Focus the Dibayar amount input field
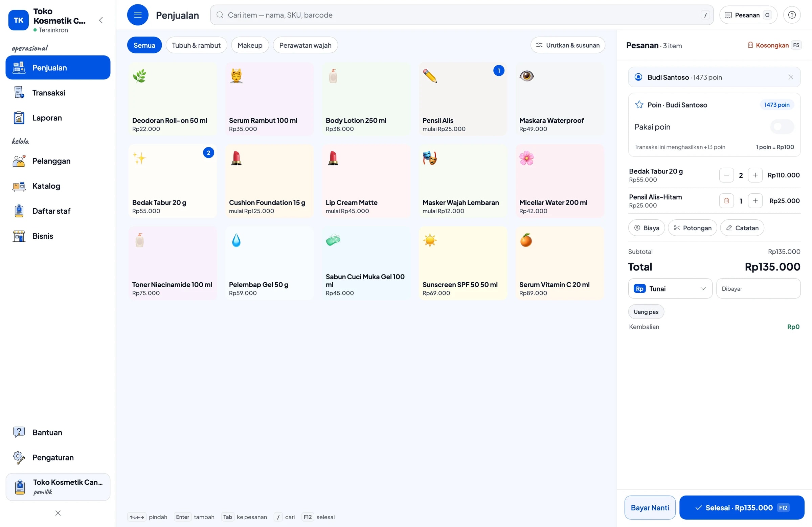Screen dimensions: 812x527 [758, 289]
